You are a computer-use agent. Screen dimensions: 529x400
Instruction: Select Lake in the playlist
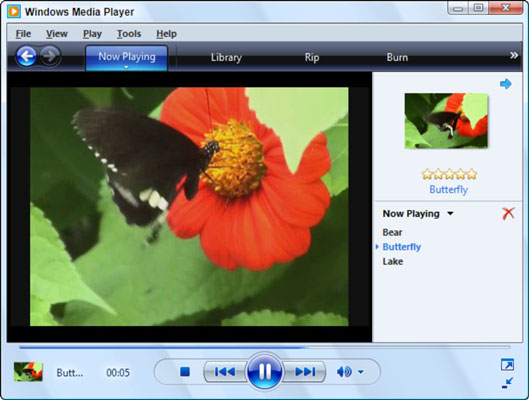point(393,261)
